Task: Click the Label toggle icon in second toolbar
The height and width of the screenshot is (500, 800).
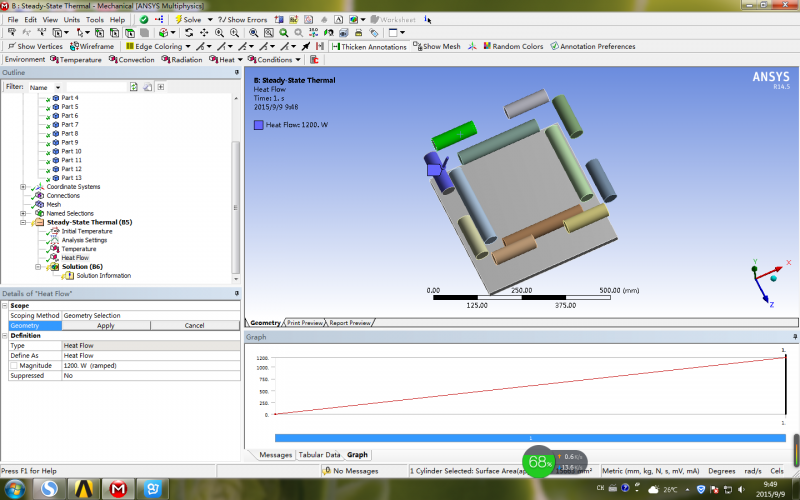Action: coord(12,33)
